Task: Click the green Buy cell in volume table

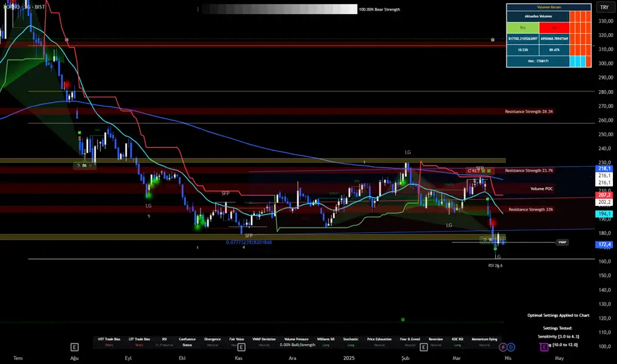Action: (x=523, y=28)
